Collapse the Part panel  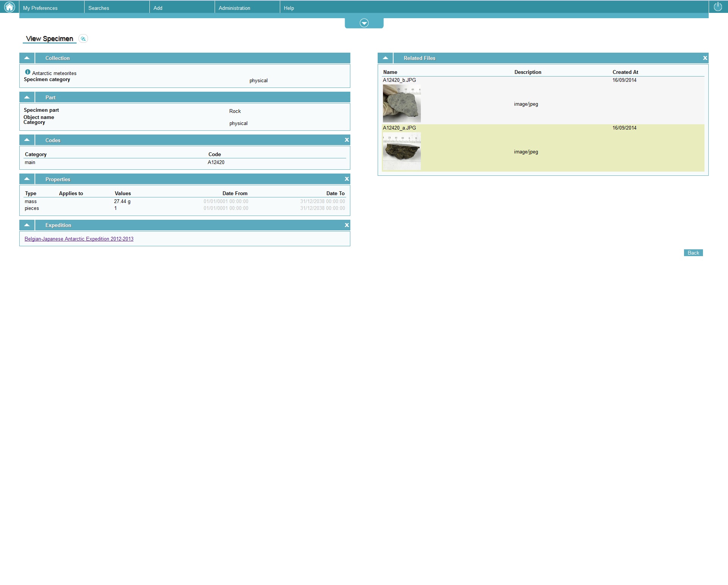(x=27, y=97)
